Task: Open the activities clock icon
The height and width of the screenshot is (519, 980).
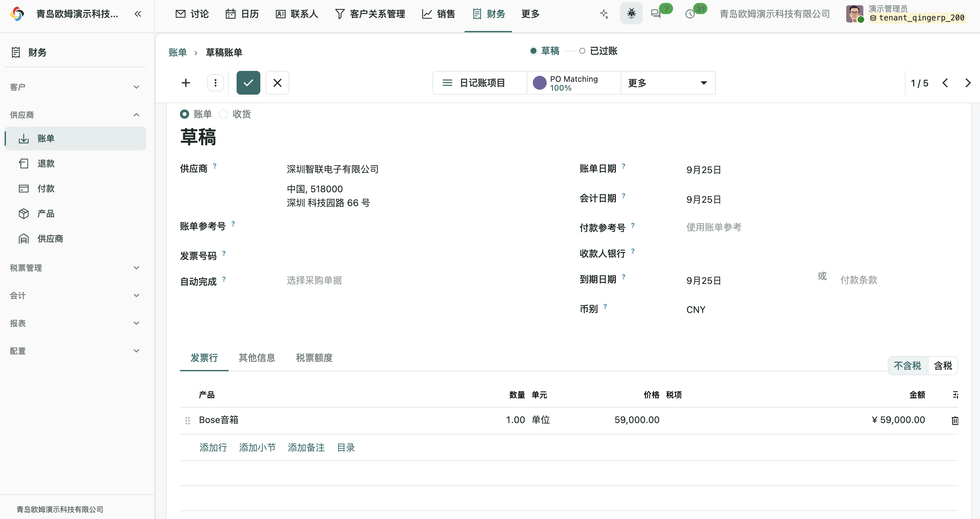Action: point(690,14)
